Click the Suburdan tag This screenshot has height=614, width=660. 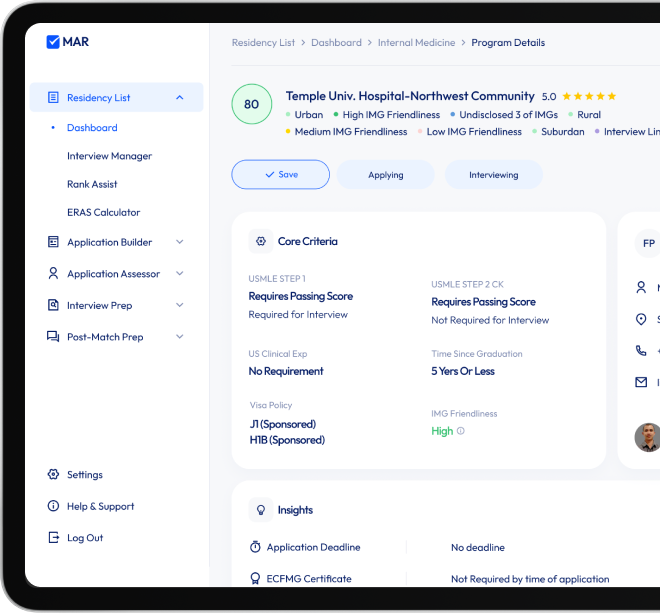click(x=562, y=132)
